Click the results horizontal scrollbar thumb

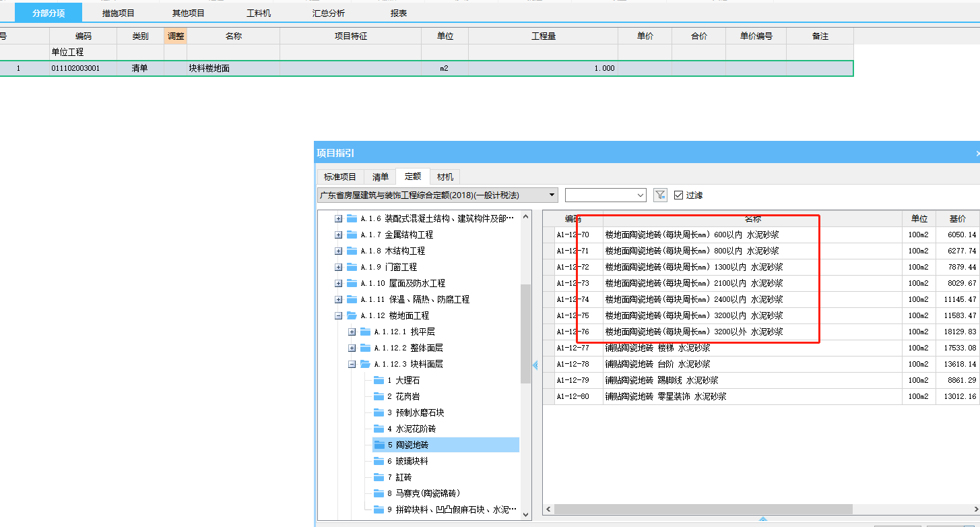point(703,509)
